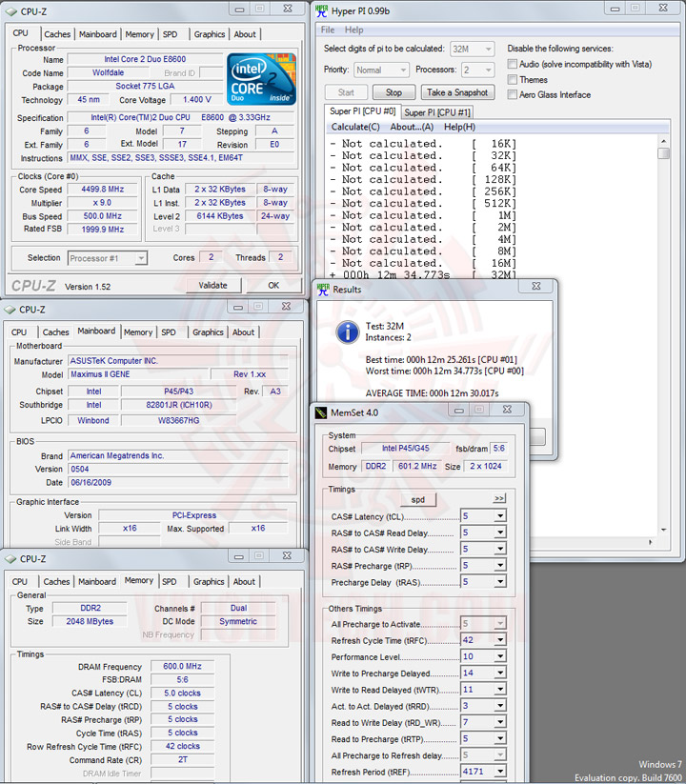
Task: Expand Write to Read Delayed (tWTR) dropdown
Action: (x=500, y=690)
